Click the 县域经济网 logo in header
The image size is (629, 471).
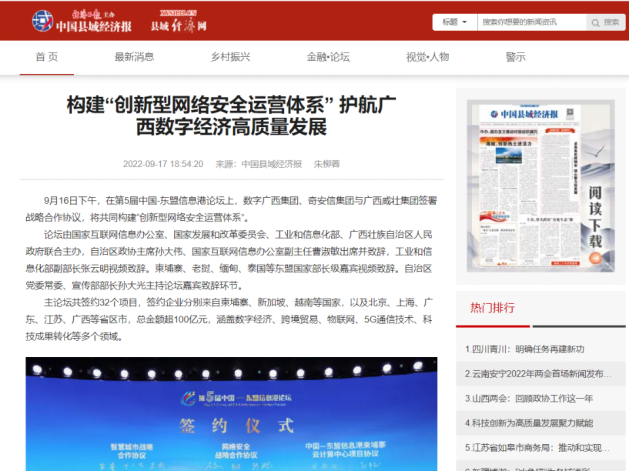pos(178,20)
